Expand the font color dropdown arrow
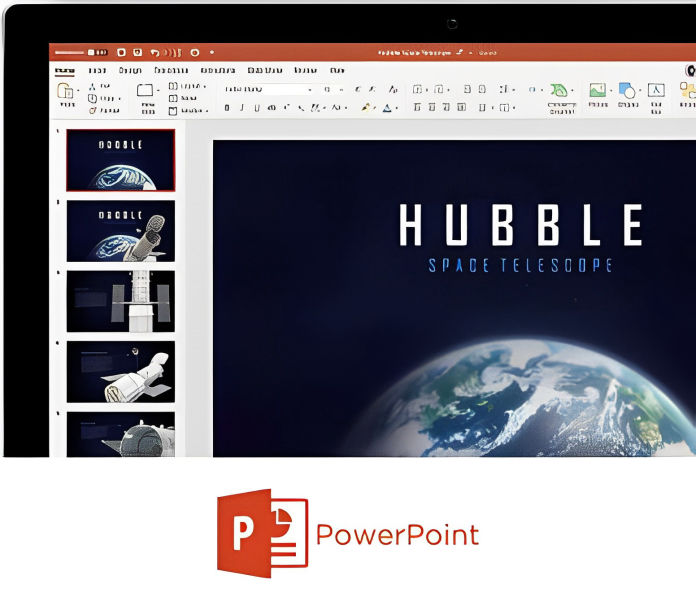696x610 pixels. tap(396, 108)
